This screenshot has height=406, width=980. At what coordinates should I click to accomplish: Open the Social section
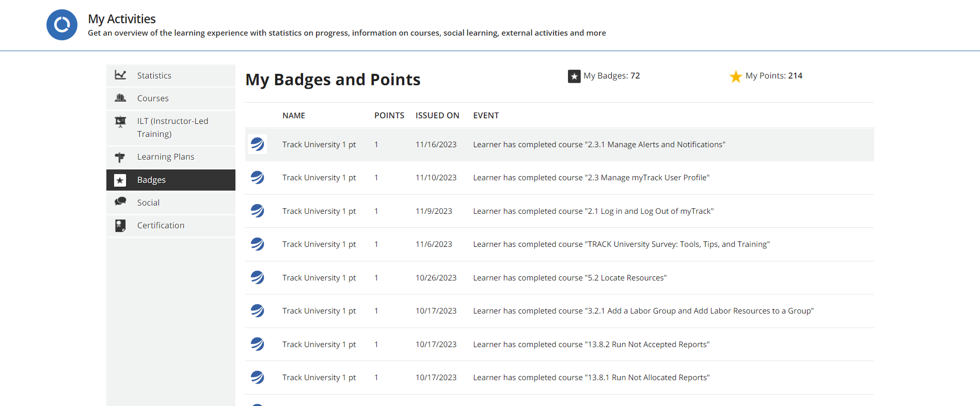pyautogui.click(x=171, y=202)
